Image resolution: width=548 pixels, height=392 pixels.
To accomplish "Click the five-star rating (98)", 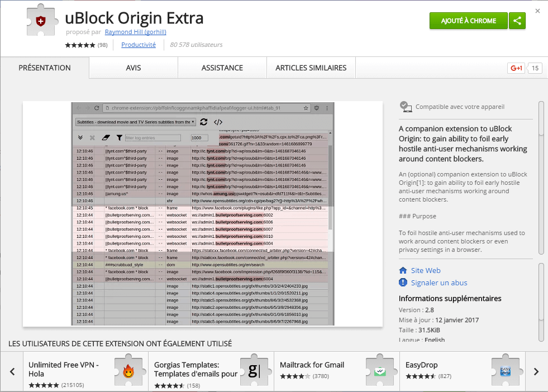I will (x=87, y=45).
